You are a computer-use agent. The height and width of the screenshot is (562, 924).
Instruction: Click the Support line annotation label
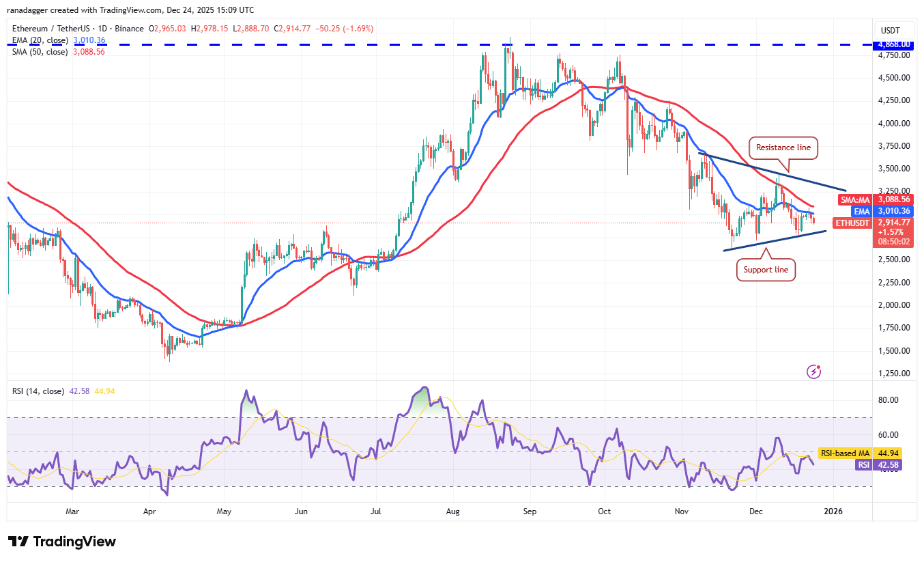coord(766,269)
